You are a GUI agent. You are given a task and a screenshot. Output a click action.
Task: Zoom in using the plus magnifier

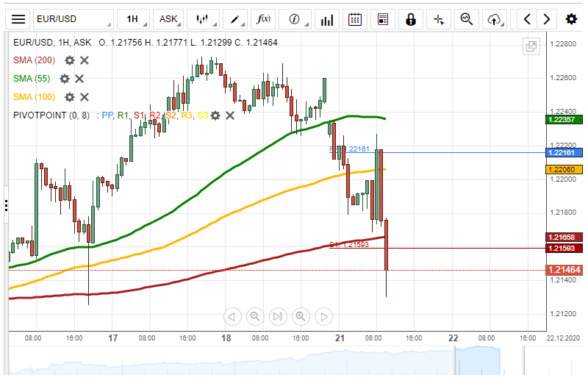tap(301, 317)
